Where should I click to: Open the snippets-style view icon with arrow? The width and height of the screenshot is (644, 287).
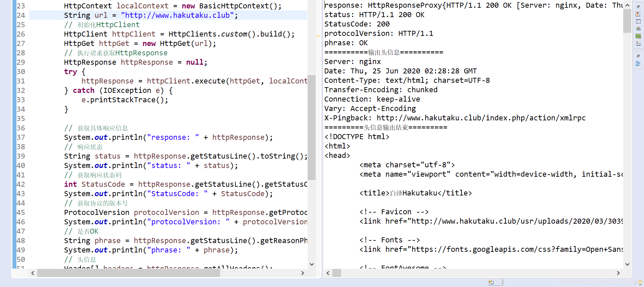click(638, 44)
